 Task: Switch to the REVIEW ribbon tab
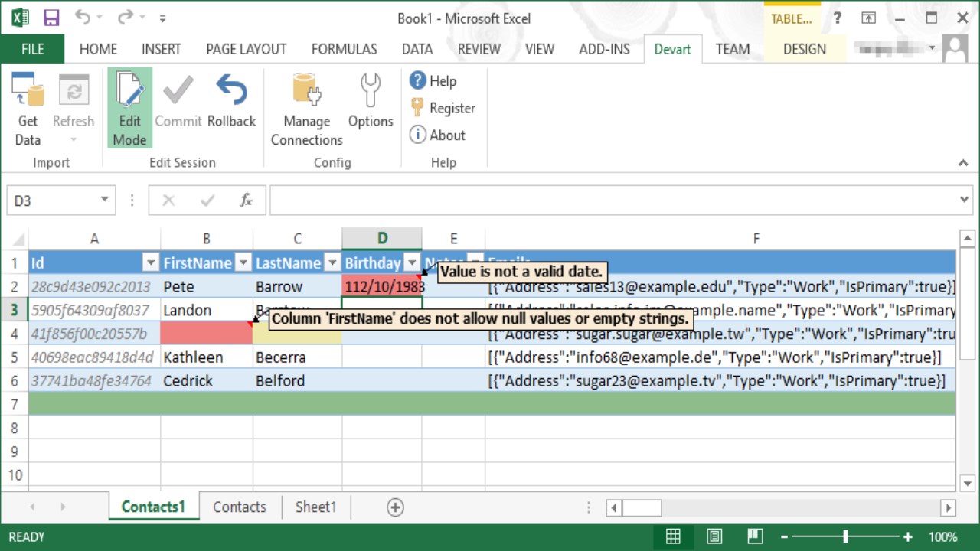tap(479, 49)
